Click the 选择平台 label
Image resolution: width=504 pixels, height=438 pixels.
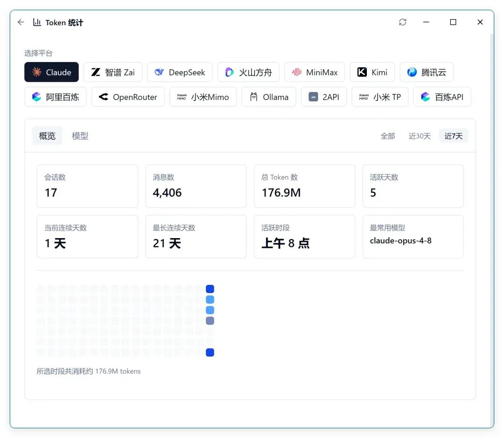[38, 53]
